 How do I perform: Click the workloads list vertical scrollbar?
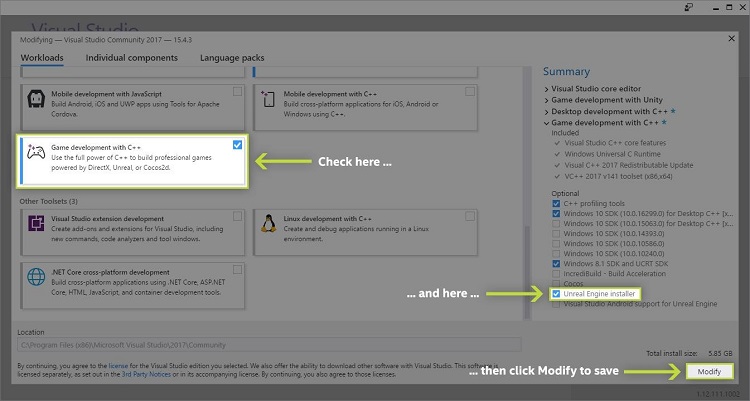pos(527,271)
